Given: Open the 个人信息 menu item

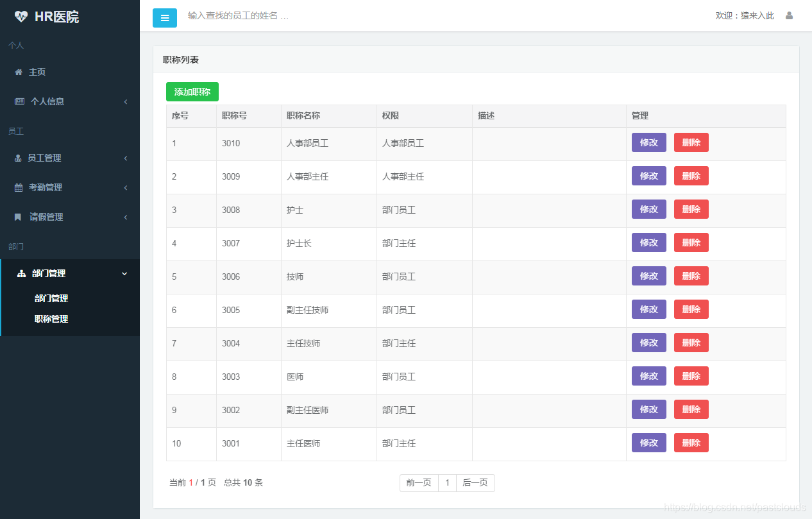Looking at the screenshot, I should click(70, 101).
